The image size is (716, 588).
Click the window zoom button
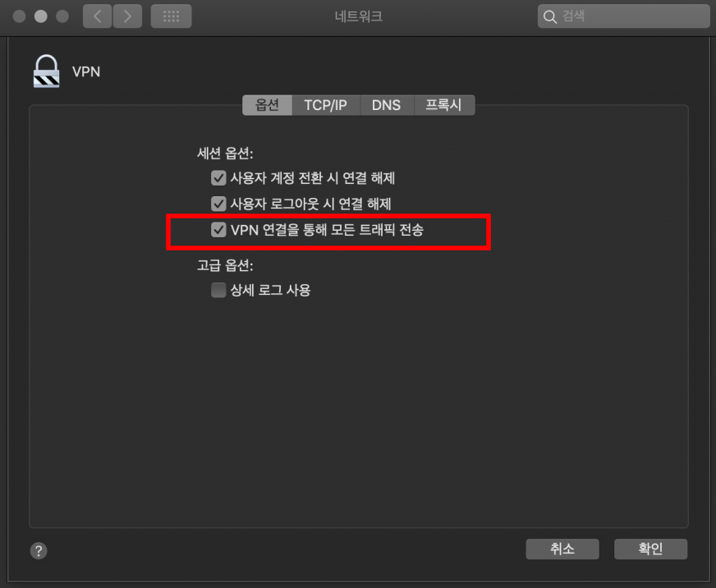point(62,16)
